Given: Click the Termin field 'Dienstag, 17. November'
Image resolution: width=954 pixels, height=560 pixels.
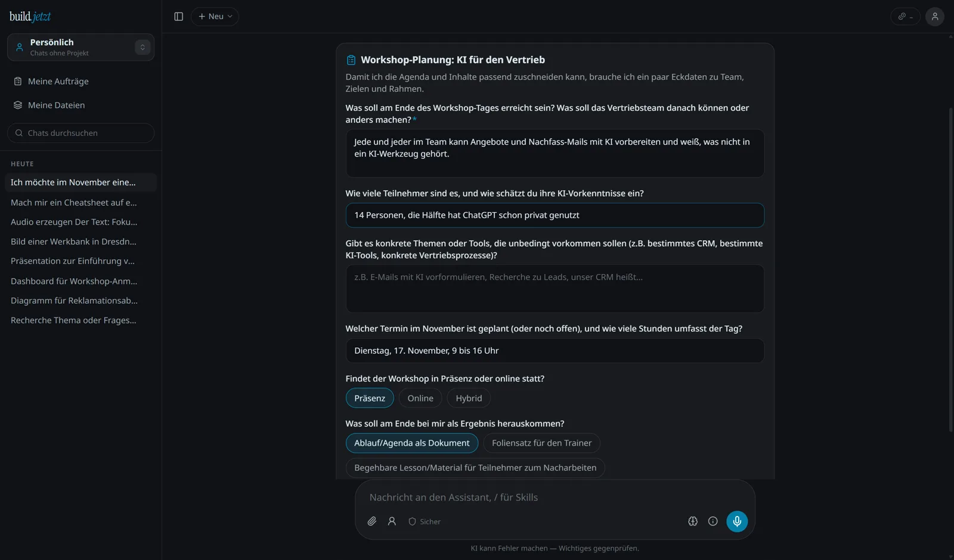Looking at the screenshot, I should 555,351.
